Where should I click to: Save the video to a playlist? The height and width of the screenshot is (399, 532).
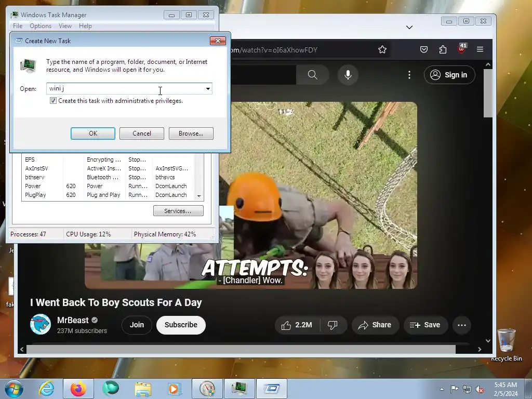tap(425, 325)
